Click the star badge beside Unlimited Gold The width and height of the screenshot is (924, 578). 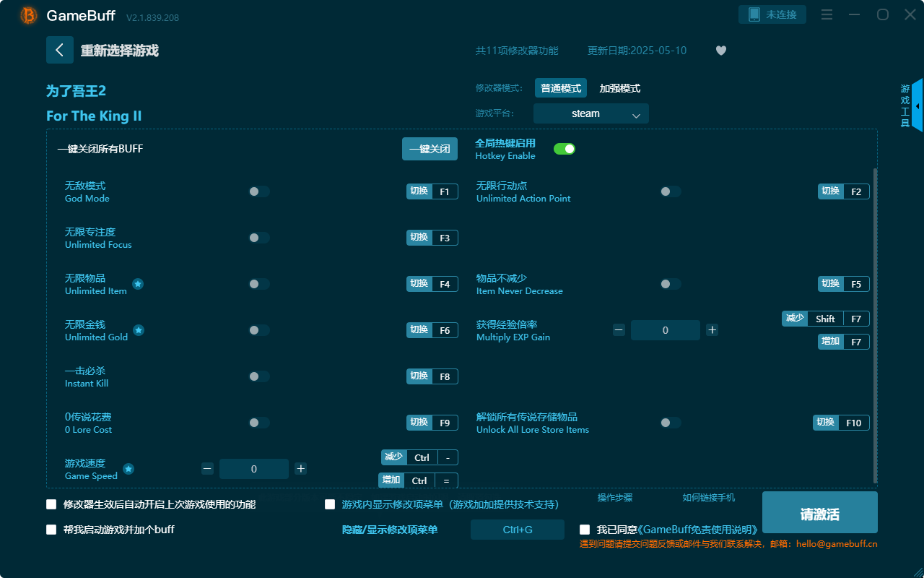[137, 330]
